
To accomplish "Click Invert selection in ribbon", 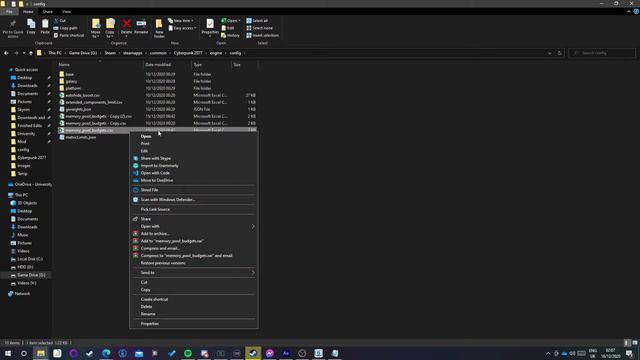I will (x=262, y=35).
